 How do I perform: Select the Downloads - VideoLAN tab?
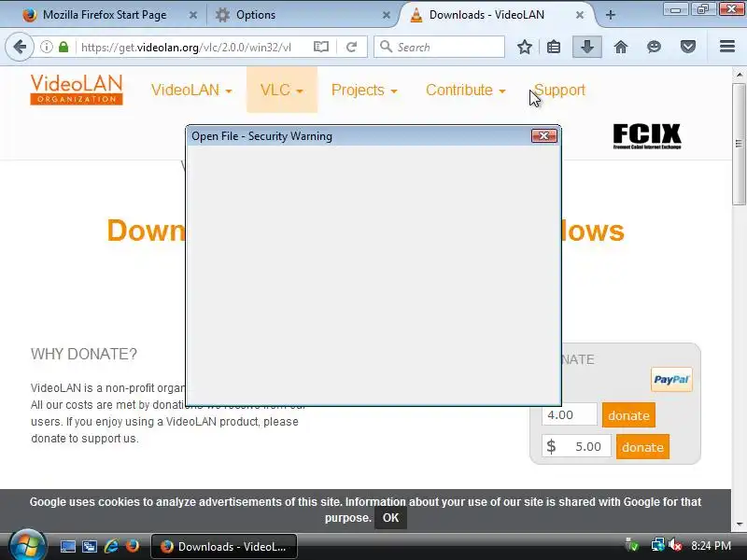tap(496, 15)
